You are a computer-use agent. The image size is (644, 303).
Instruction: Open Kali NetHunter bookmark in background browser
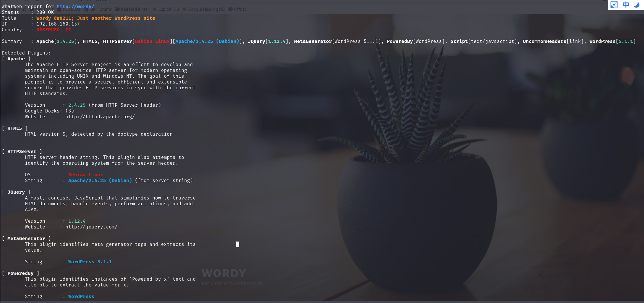[x=132, y=9]
